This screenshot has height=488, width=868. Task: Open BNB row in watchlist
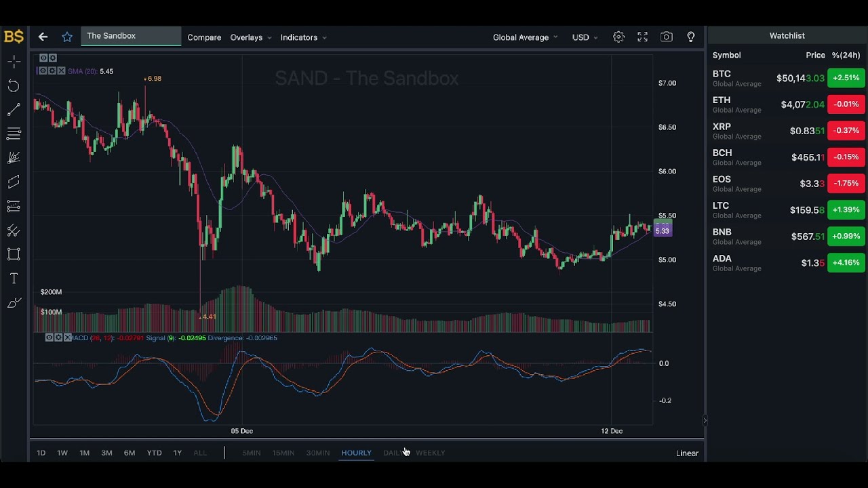pos(787,236)
